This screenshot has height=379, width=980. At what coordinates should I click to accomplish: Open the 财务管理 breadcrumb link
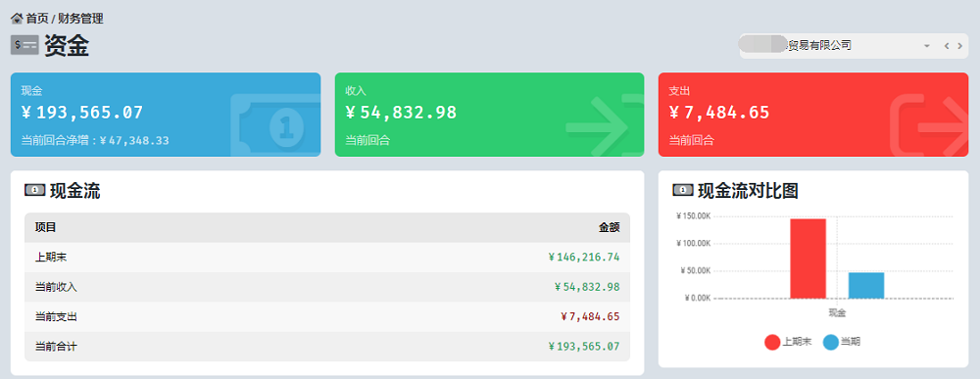tap(80, 19)
